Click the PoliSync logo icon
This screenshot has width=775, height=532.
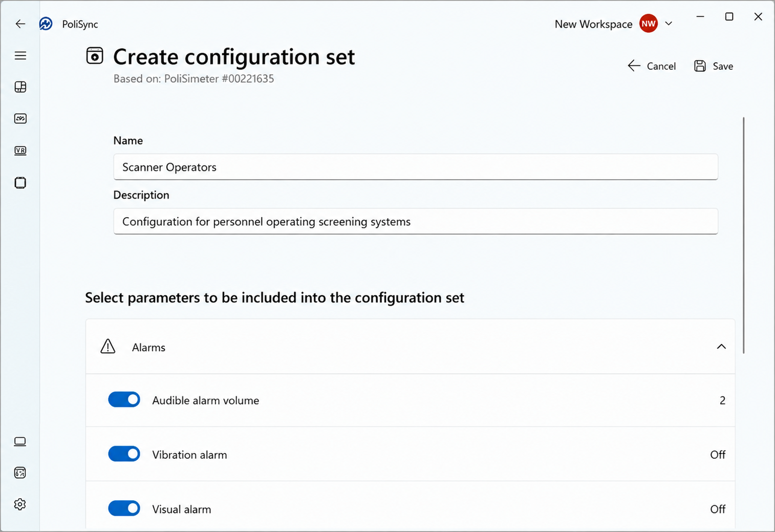coord(46,24)
